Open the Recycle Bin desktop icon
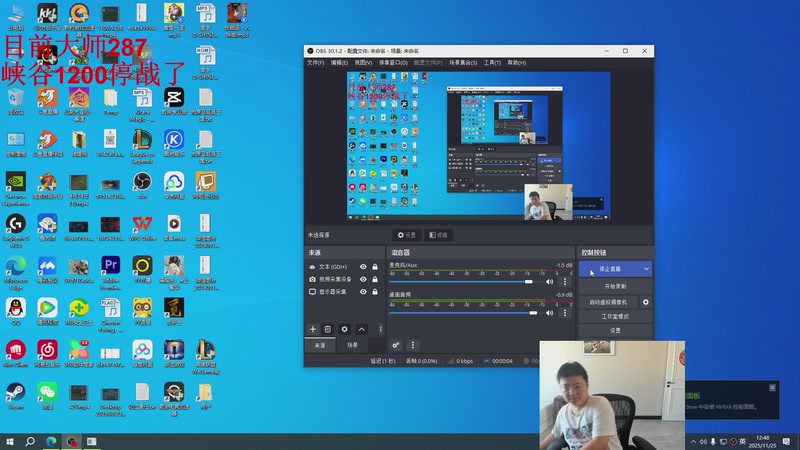 (16, 101)
